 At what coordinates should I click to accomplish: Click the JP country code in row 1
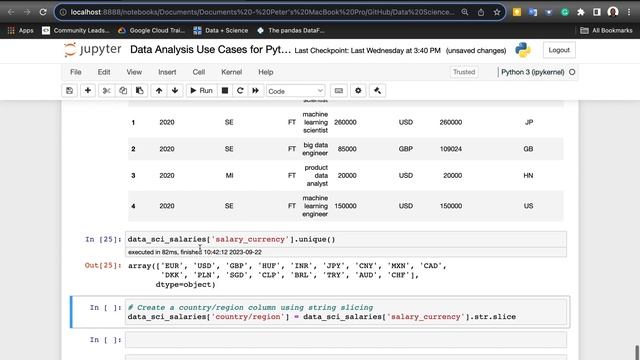coord(529,122)
